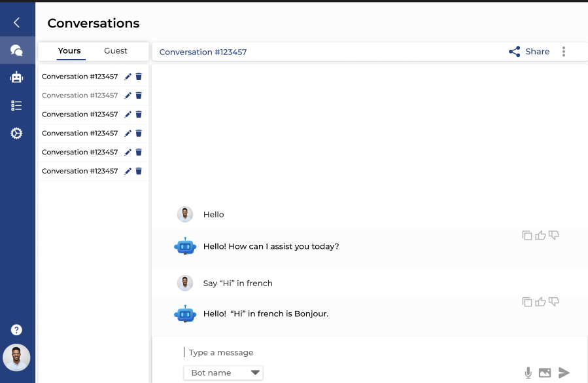
Task: Send the message with arrow icon
Action: pos(564,373)
